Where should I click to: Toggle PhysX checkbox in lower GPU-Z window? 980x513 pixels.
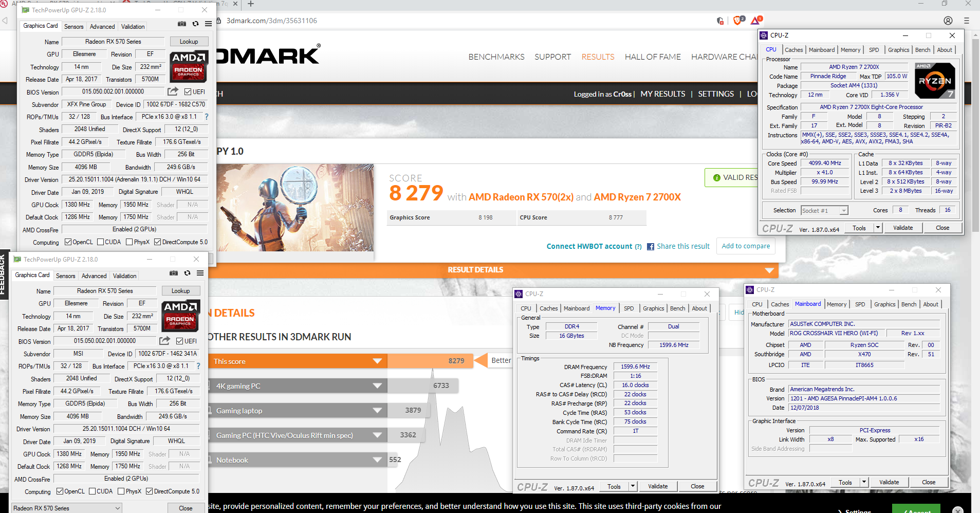121,491
